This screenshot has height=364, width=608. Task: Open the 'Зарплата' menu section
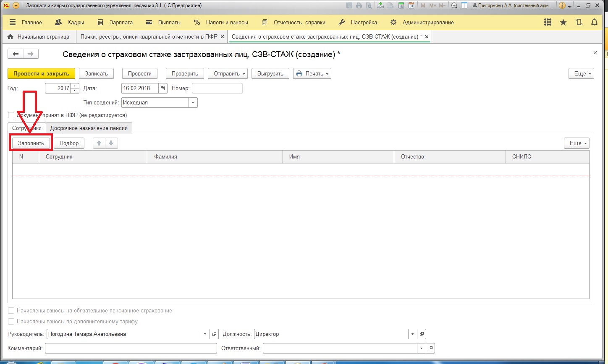115,22
